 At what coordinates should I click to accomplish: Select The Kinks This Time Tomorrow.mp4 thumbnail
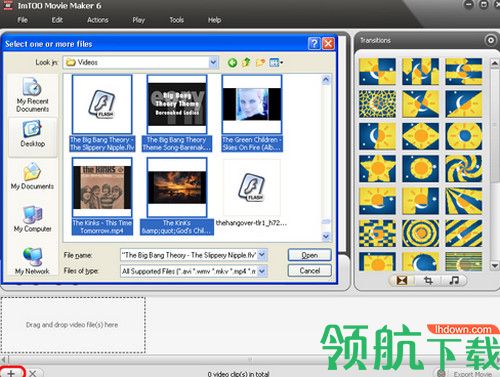(102, 187)
